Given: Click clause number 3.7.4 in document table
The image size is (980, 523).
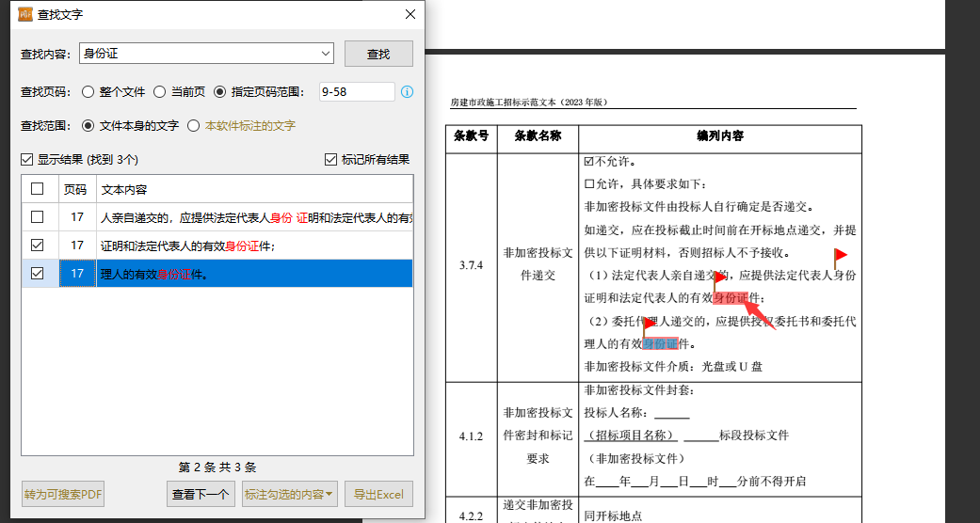Looking at the screenshot, I should [x=472, y=265].
